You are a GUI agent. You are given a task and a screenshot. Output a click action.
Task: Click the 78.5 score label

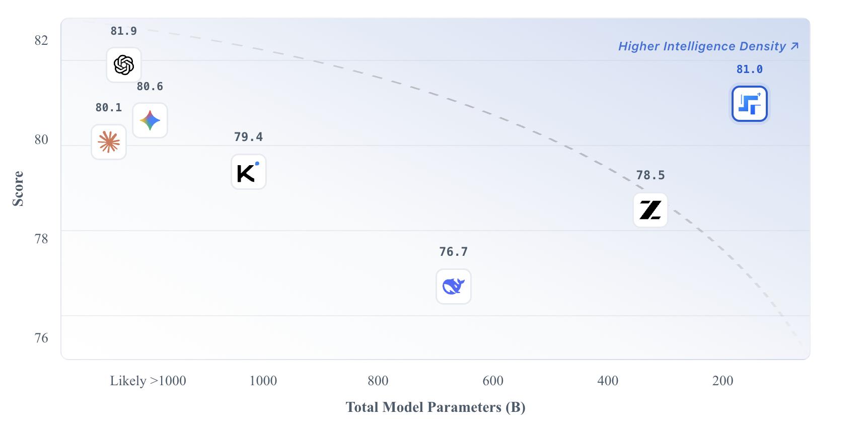[650, 175]
